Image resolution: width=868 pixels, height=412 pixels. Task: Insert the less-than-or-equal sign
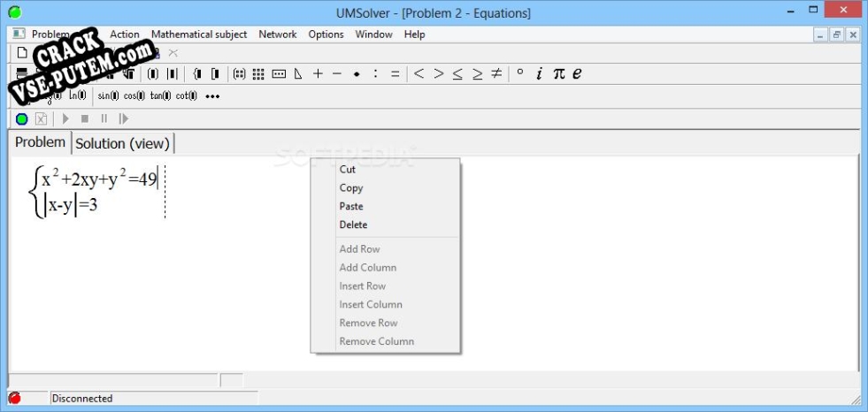(x=457, y=73)
